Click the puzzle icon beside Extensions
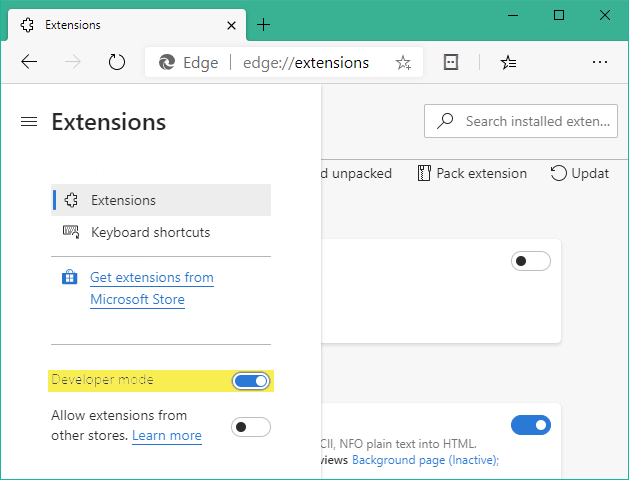The width and height of the screenshot is (629, 480). [71, 200]
